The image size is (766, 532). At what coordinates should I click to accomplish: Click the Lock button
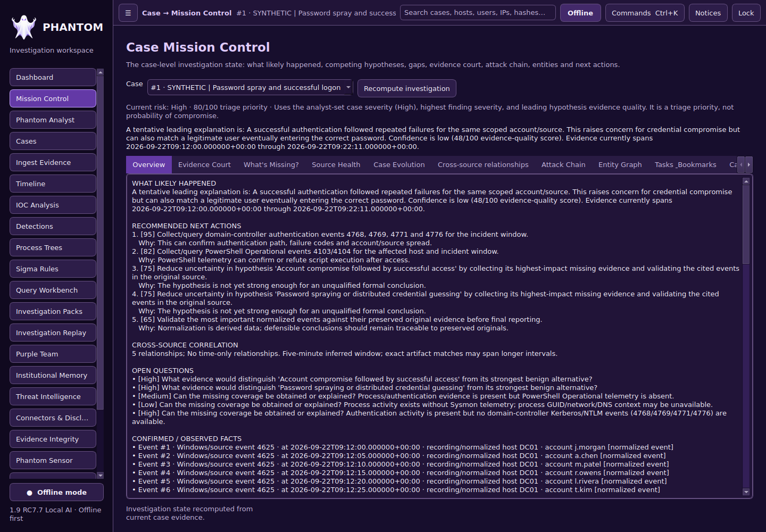pyautogui.click(x=746, y=13)
